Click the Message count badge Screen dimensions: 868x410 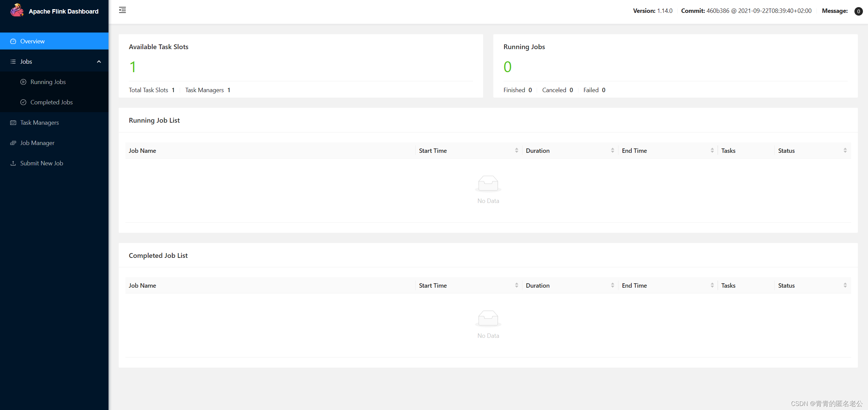[858, 11]
